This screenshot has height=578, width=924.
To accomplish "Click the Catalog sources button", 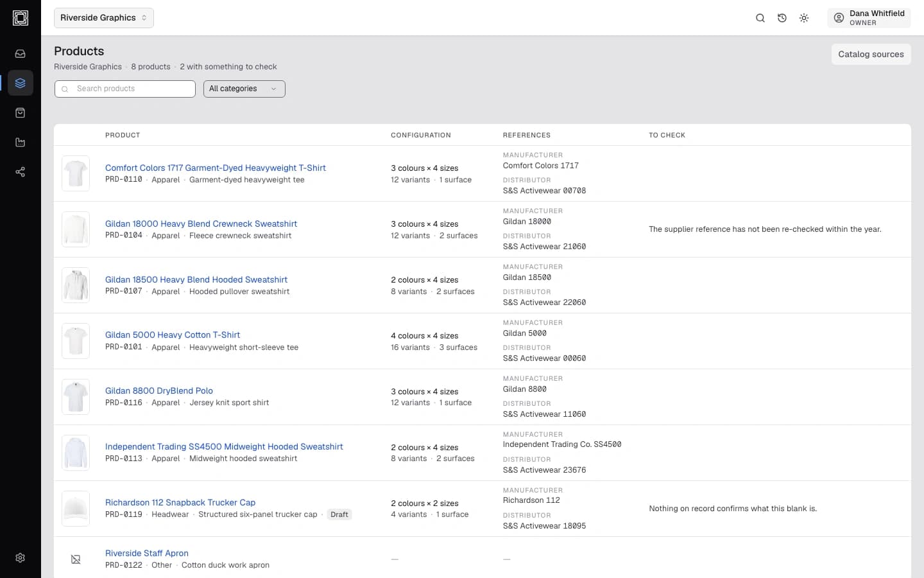I will [871, 54].
